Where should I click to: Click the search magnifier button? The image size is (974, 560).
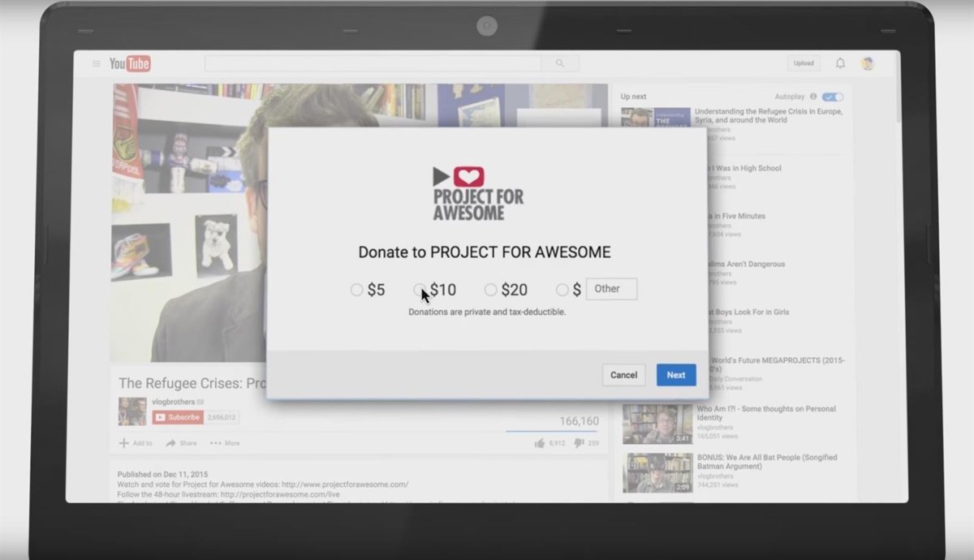(x=560, y=63)
